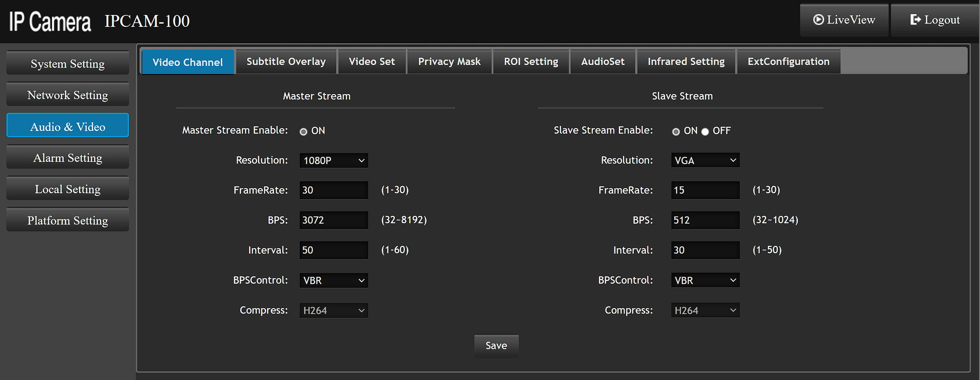Click the Save button

pos(497,346)
